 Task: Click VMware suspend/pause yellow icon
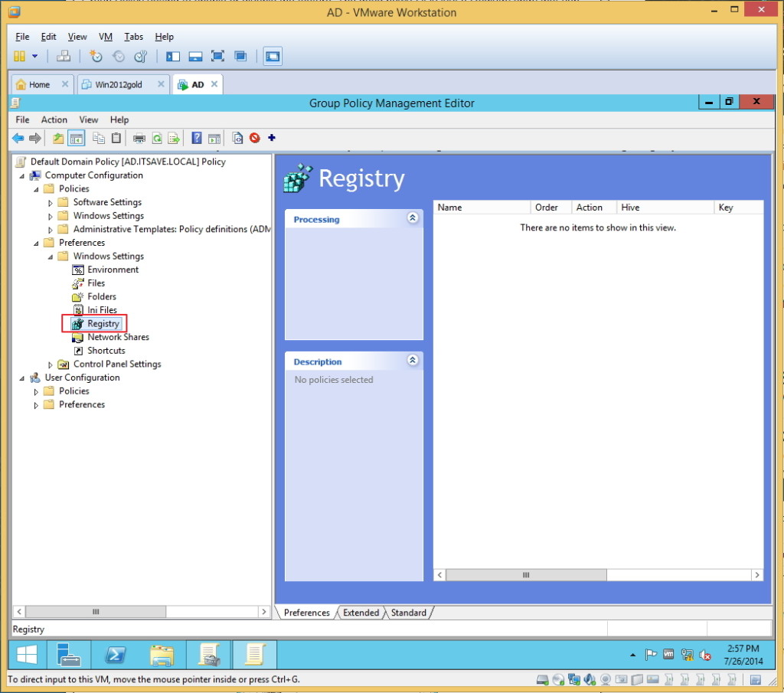(19, 56)
